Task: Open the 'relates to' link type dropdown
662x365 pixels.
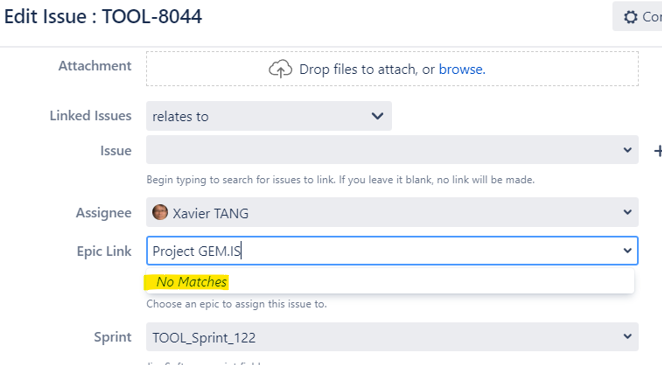Action: click(269, 116)
